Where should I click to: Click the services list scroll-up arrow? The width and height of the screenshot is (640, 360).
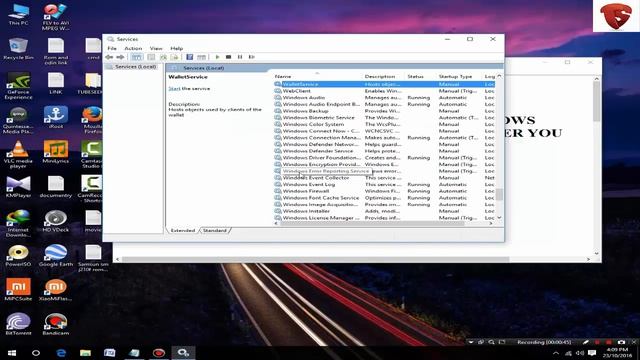pyautogui.click(x=499, y=76)
